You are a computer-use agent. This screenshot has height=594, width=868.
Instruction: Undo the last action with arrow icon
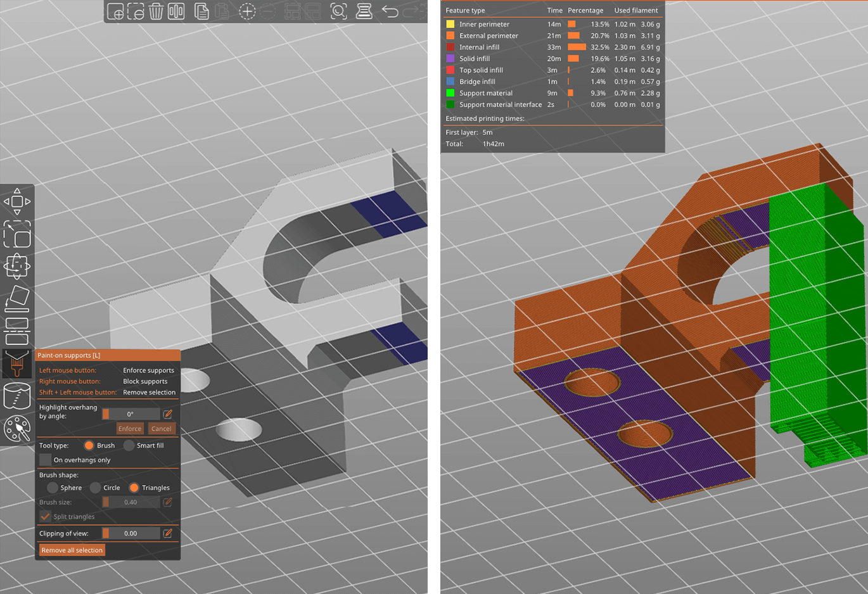tap(390, 11)
